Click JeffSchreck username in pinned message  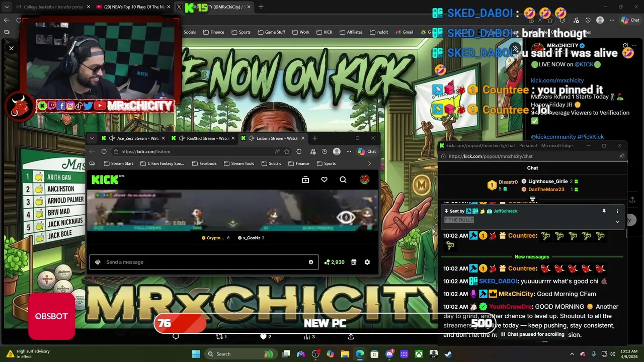tap(505, 211)
